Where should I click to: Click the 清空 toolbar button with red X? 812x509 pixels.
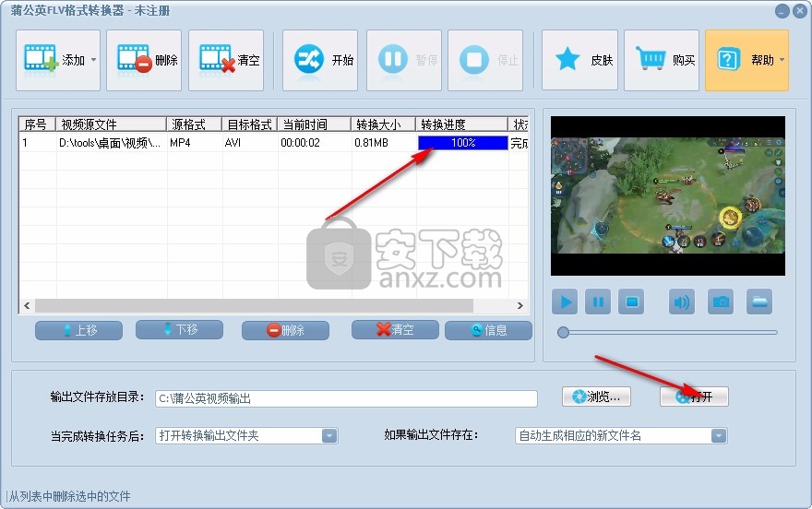click(226, 61)
